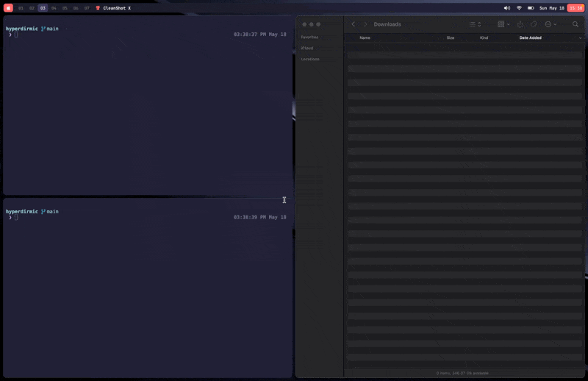Sort Finder list by Size column
Screen dimensions: 588x381
pyautogui.click(x=451, y=38)
